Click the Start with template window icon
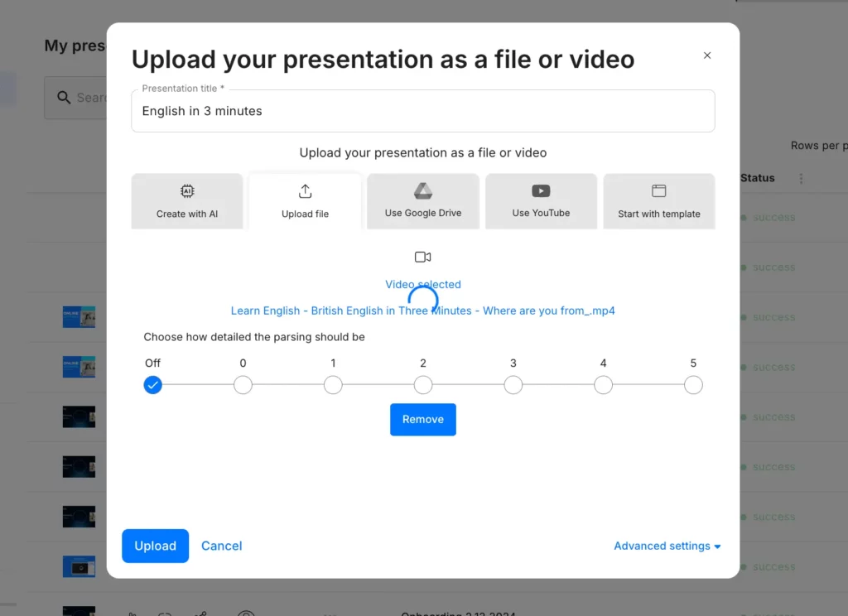This screenshot has height=616, width=848. 659,191
